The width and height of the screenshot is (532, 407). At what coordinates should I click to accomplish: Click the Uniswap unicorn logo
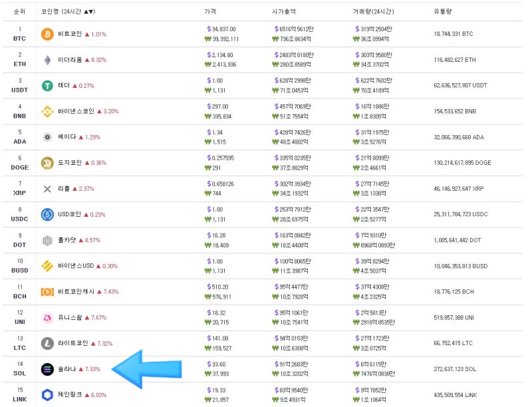47,318
